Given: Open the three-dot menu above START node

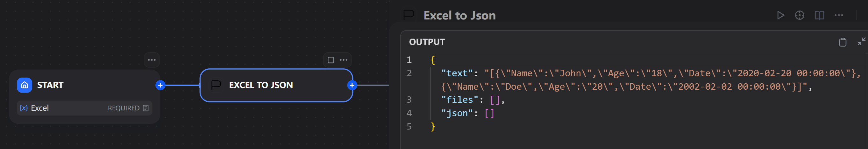Looking at the screenshot, I should (x=152, y=60).
